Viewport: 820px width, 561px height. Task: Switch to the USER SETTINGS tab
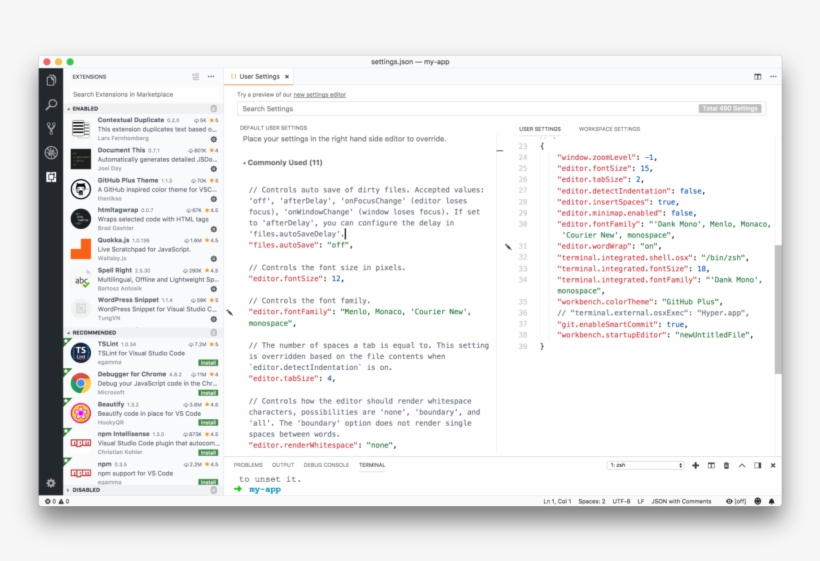pos(540,129)
